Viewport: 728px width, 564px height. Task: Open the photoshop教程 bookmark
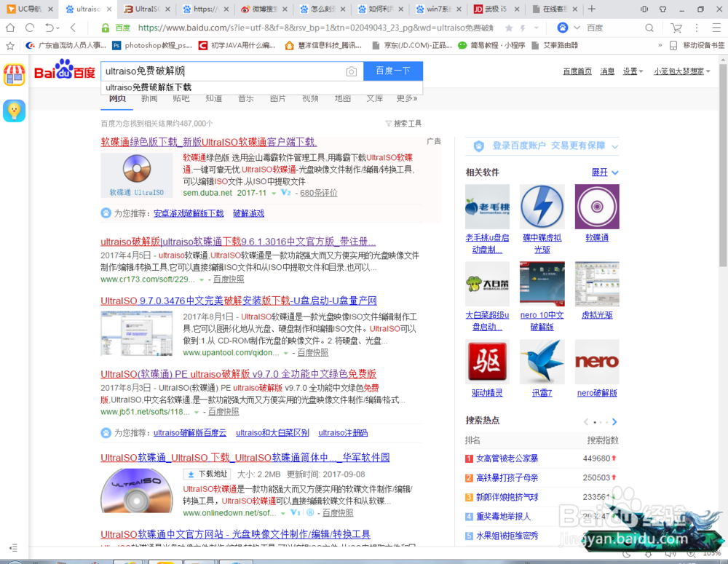coord(153,46)
